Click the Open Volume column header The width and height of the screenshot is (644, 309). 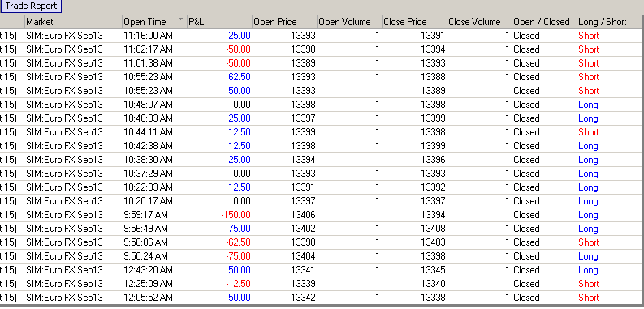coord(349,22)
